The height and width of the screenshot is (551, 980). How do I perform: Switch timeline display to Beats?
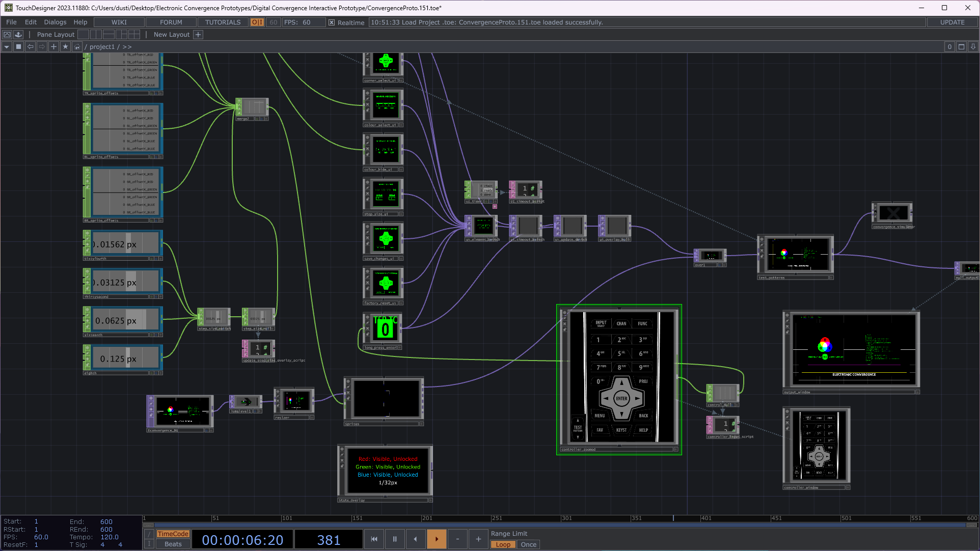pos(173,544)
